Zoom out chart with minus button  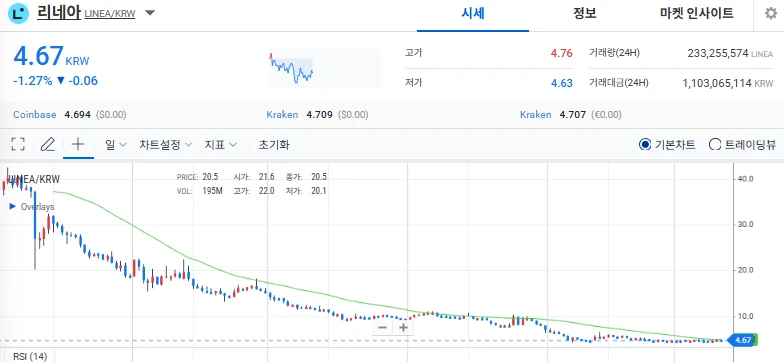(x=383, y=328)
